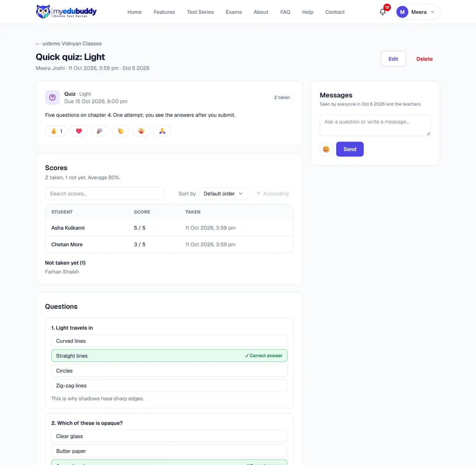
Task: React with the folded hands emoji
Action: pyautogui.click(x=162, y=131)
